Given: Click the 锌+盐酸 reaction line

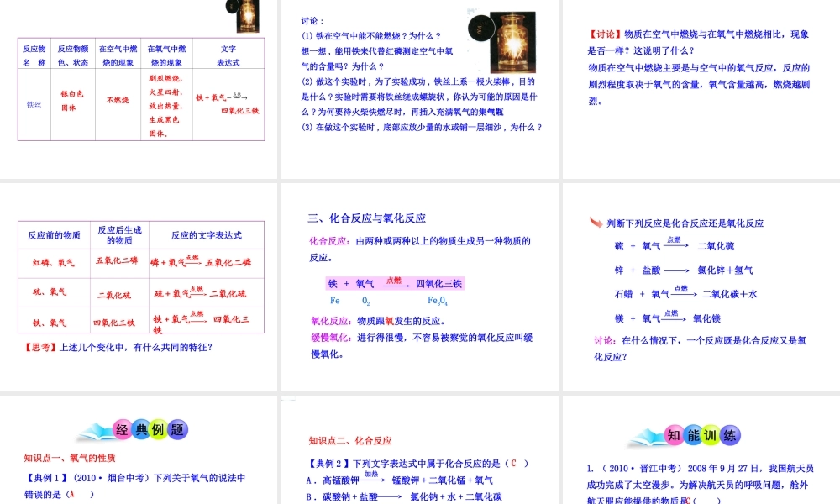Looking at the screenshot, I should tap(684, 270).
